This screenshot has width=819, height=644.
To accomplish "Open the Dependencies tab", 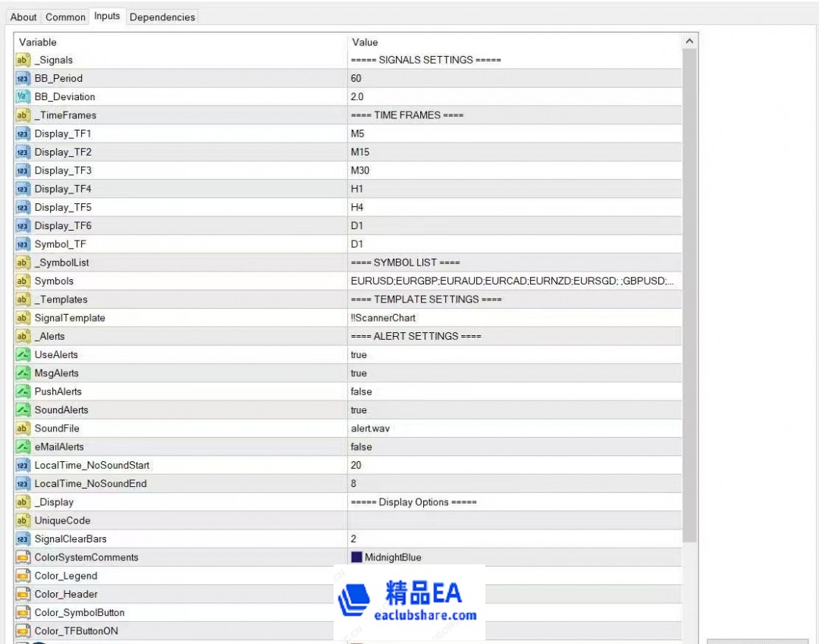I will (162, 17).
